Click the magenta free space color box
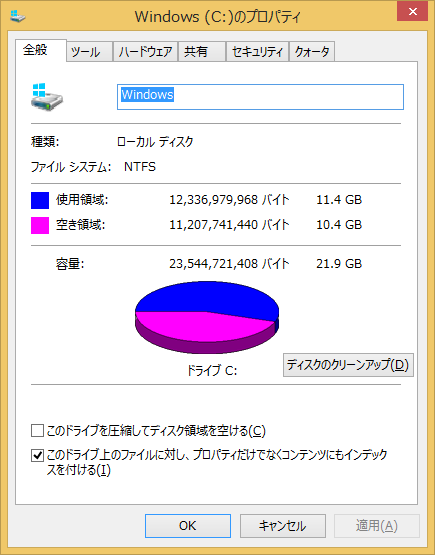 (x=40, y=225)
